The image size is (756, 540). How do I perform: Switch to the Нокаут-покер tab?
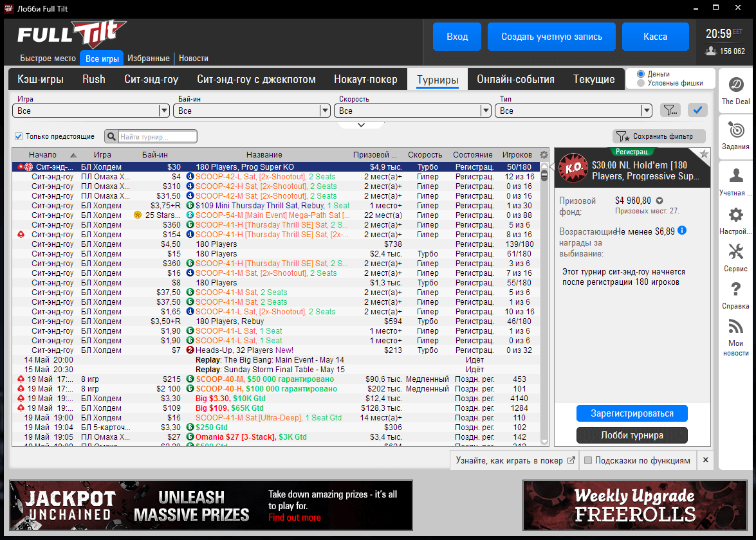(365, 80)
